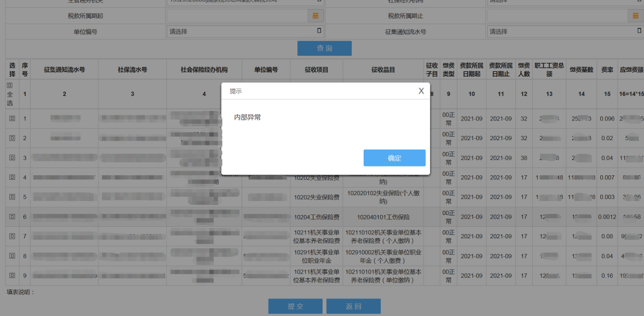Toggle the checkbox for row 6
The image size is (644, 316).
click(x=12, y=217)
